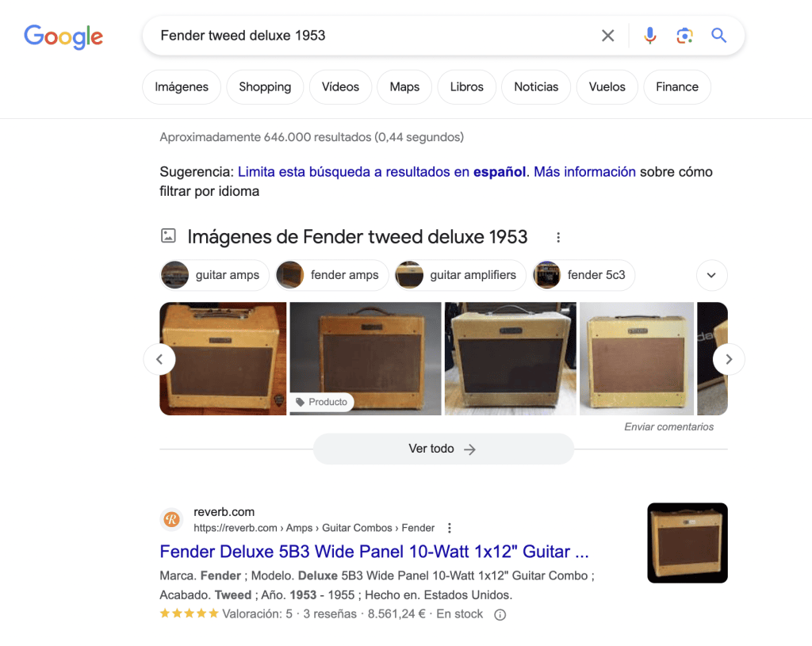Screen dimensions: 812x646
Task: Clear the search box text
Action: click(607, 36)
